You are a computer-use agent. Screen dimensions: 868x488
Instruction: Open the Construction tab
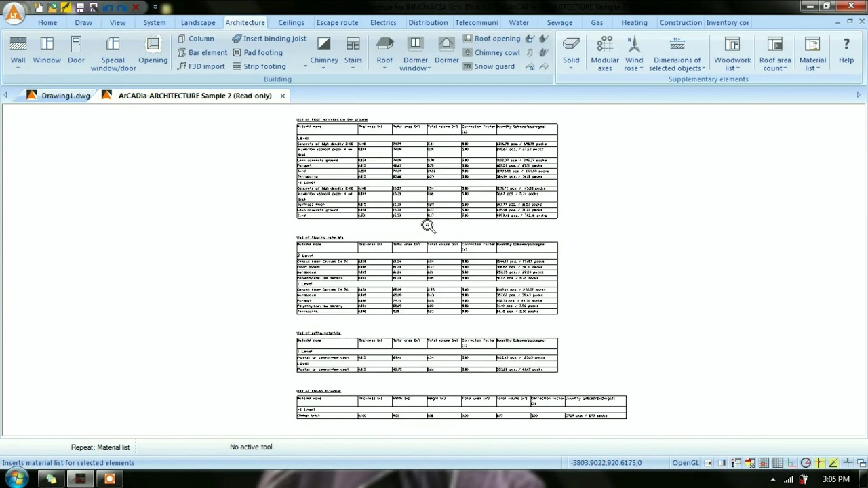click(x=680, y=22)
